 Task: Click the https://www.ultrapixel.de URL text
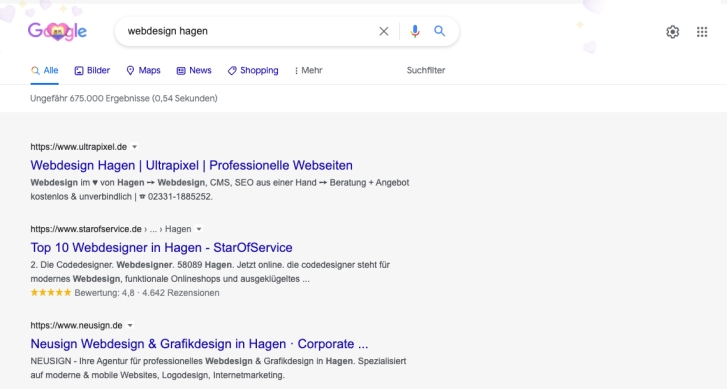pos(79,147)
